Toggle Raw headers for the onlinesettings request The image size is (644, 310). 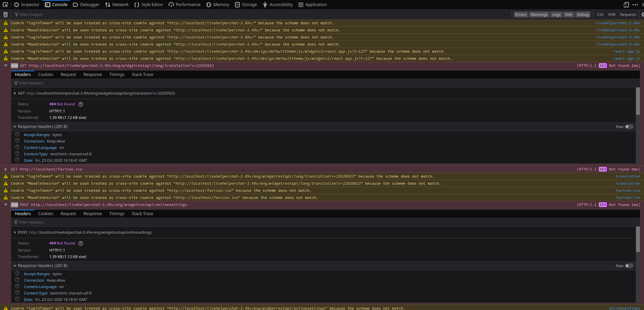coord(628,266)
